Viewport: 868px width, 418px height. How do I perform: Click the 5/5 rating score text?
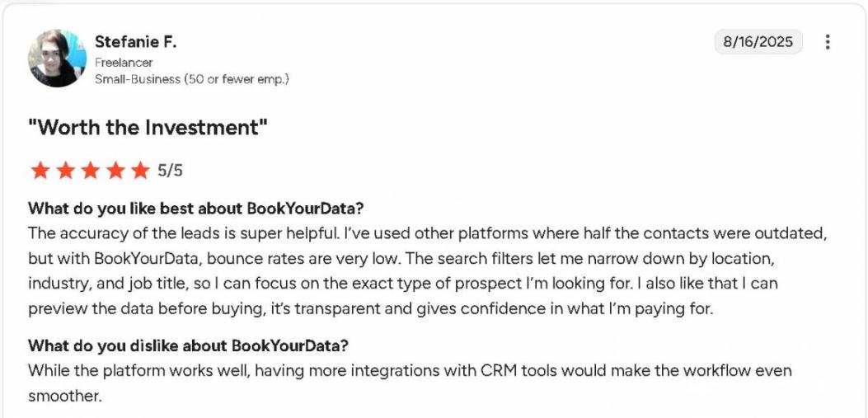[170, 171]
